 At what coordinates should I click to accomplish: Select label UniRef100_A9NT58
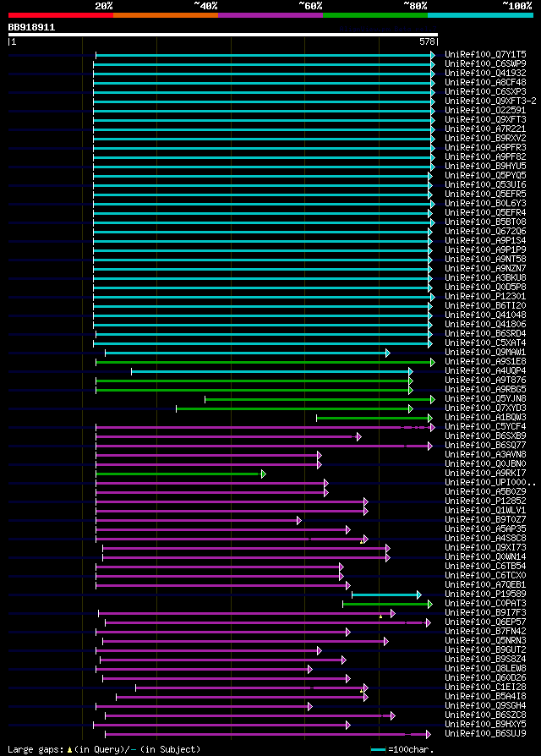click(485, 260)
